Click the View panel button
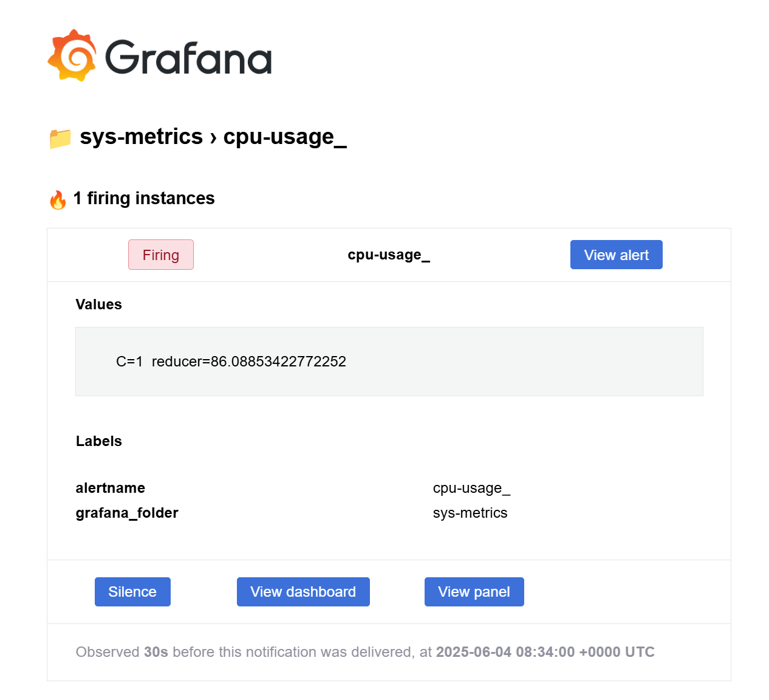Screen dimensions: 769x700 coord(474,592)
